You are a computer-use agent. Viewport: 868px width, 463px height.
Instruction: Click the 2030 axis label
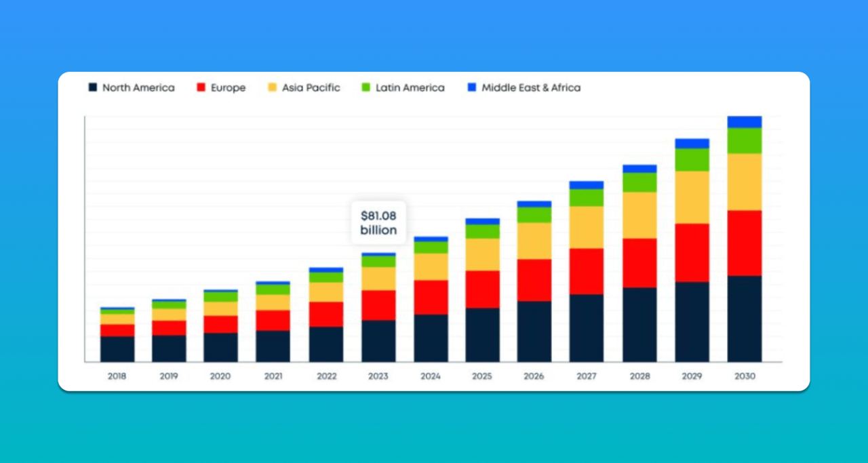[745, 376]
